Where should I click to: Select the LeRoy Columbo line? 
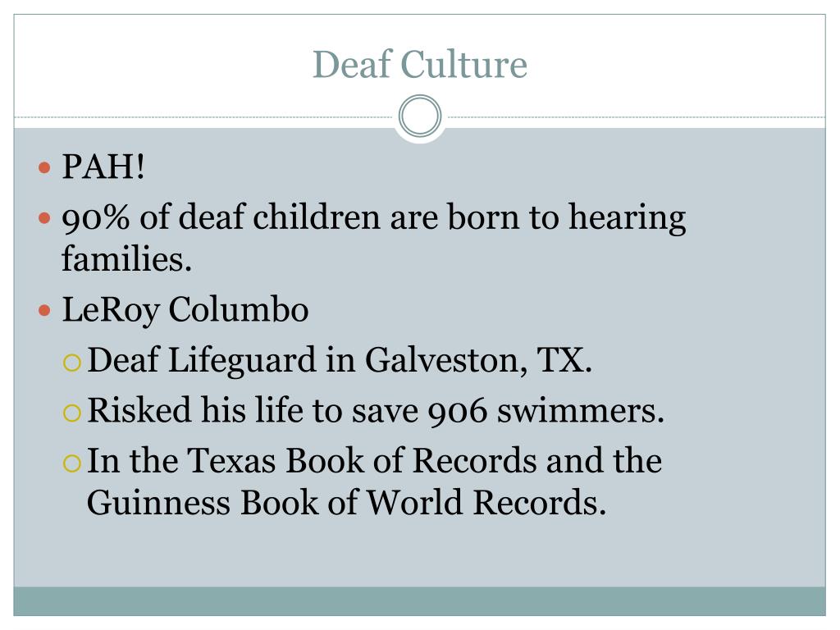click(185, 310)
